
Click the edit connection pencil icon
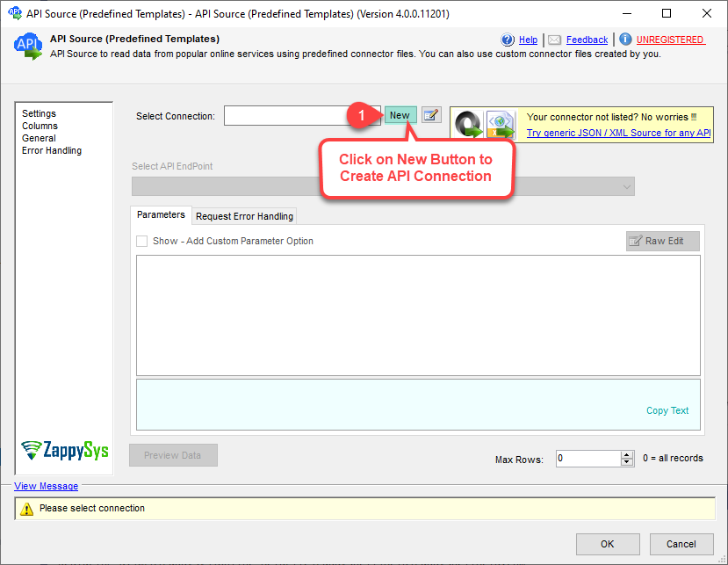pyautogui.click(x=431, y=115)
